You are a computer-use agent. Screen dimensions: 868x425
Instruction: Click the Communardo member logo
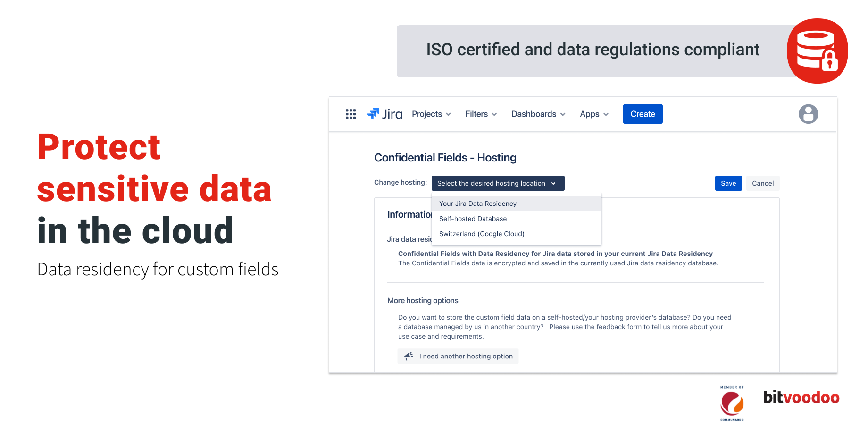pyautogui.click(x=732, y=403)
